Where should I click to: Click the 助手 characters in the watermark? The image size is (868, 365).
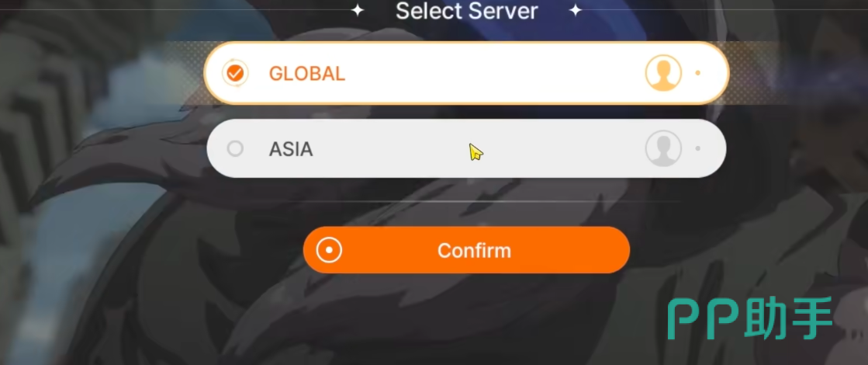[789, 318]
